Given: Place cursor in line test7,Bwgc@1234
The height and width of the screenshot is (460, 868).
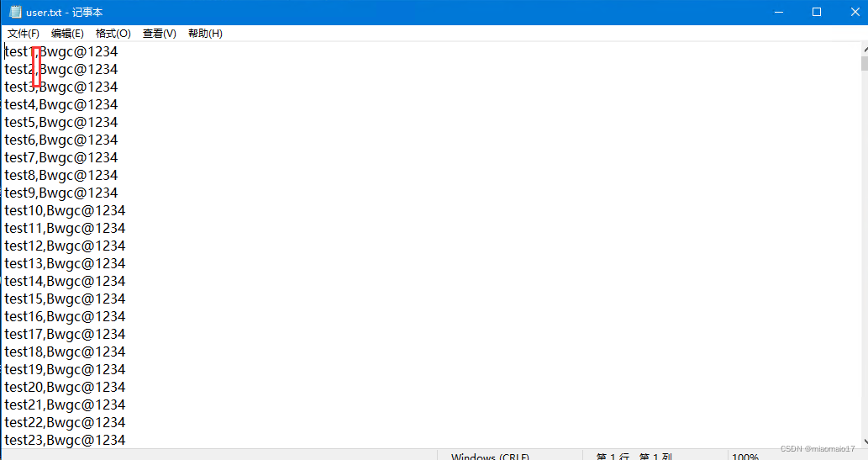Looking at the screenshot, I should 60,158.
